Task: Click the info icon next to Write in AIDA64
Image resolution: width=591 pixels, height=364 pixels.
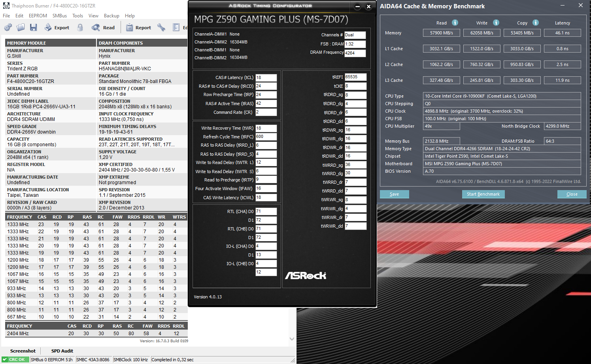Action: [x=496, y=23]
